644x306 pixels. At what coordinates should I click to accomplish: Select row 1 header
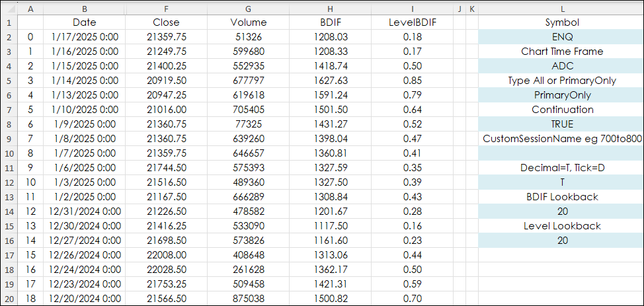(8, 22)
